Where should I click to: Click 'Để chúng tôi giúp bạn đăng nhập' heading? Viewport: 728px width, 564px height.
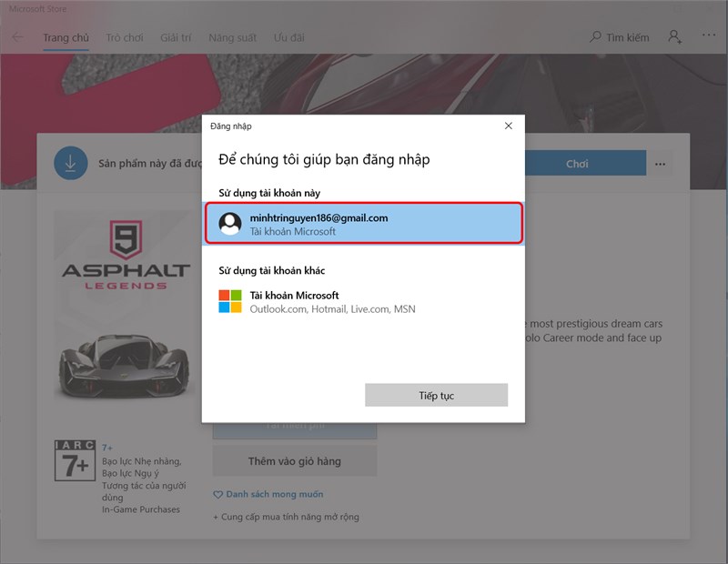pyautogui.click(x=324, y=159)
